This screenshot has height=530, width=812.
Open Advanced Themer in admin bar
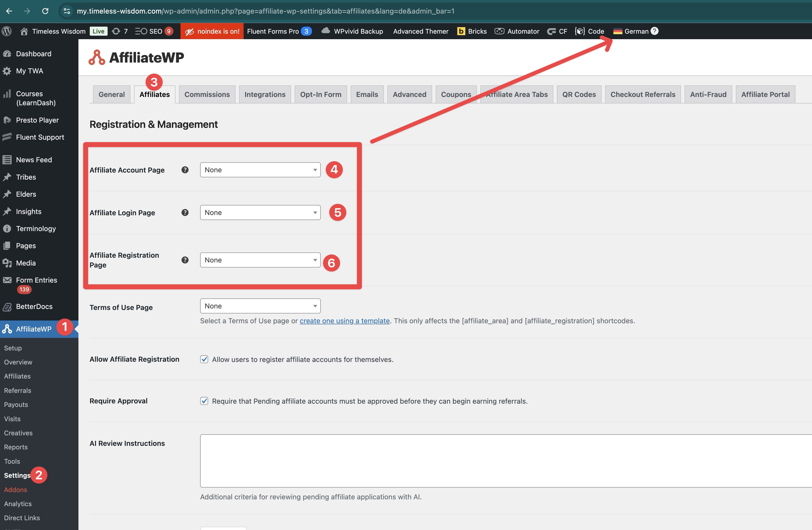click(421, 31)
